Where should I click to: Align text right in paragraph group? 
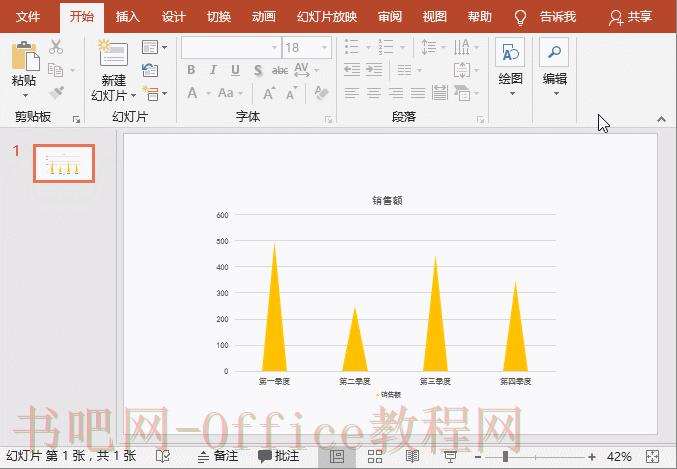click(x=395, y=93)
